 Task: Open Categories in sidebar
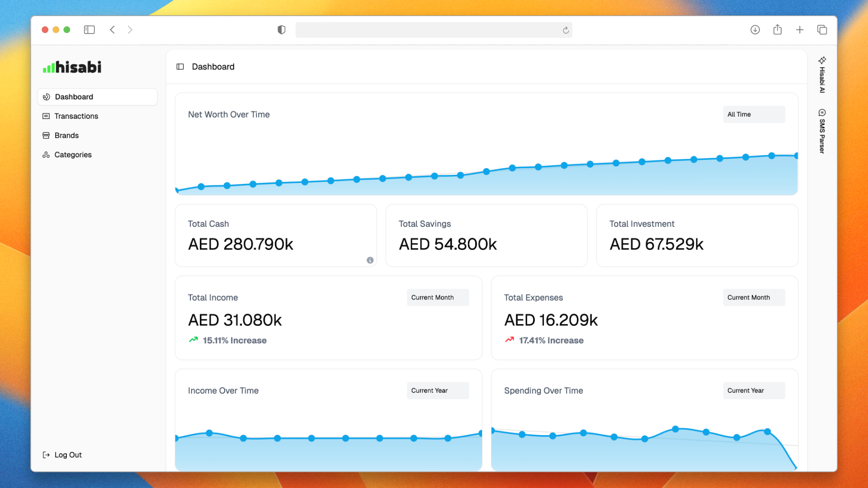coord(73,155)
